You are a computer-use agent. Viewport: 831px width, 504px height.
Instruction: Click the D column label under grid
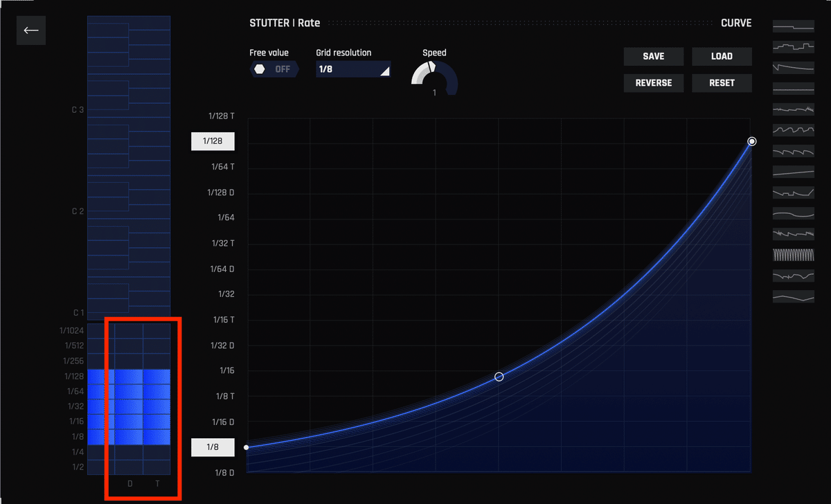(129, 483)
